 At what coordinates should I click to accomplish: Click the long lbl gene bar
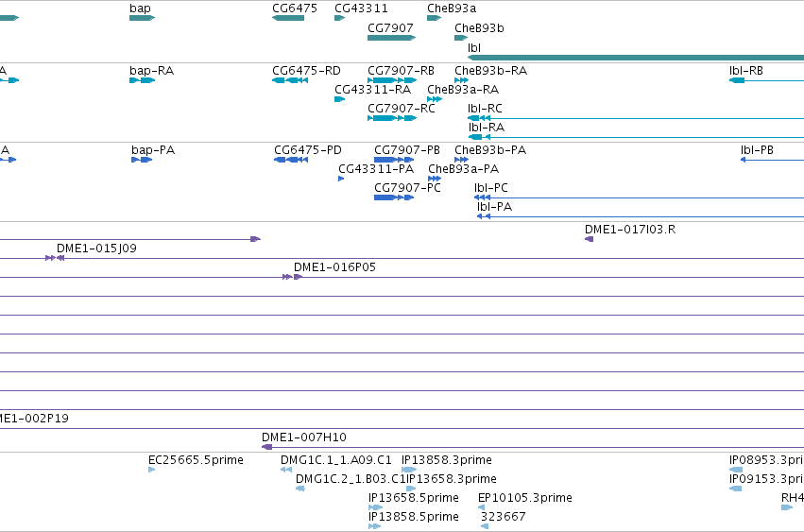pos(636,58)
